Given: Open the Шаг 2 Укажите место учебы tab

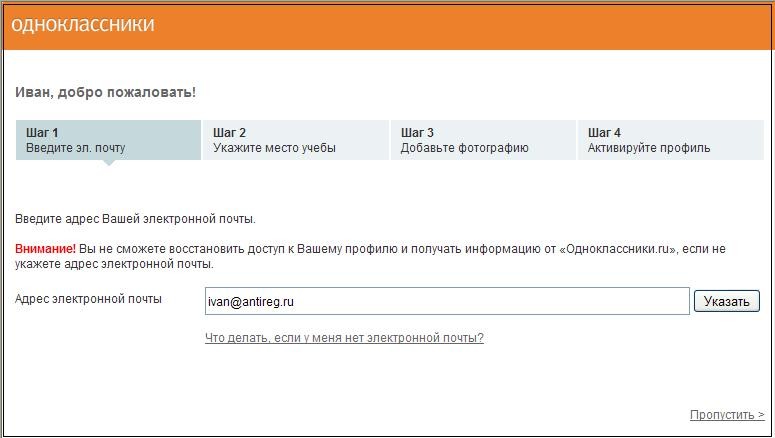Looking at the screenshot, I should click(296, 140).
